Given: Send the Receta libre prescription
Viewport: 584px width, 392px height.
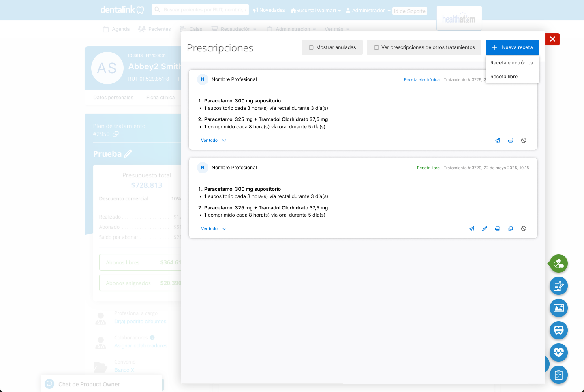Looking at the screenshot, I should click(x=472, y=229).
